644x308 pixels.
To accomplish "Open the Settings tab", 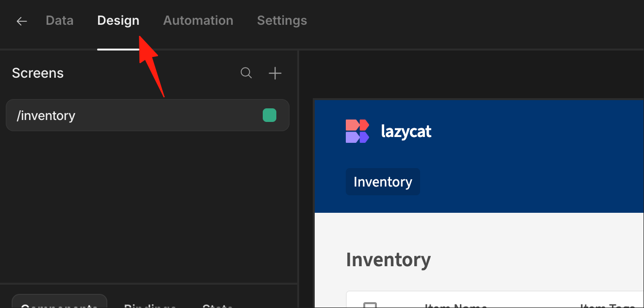I will click(282, 20).
